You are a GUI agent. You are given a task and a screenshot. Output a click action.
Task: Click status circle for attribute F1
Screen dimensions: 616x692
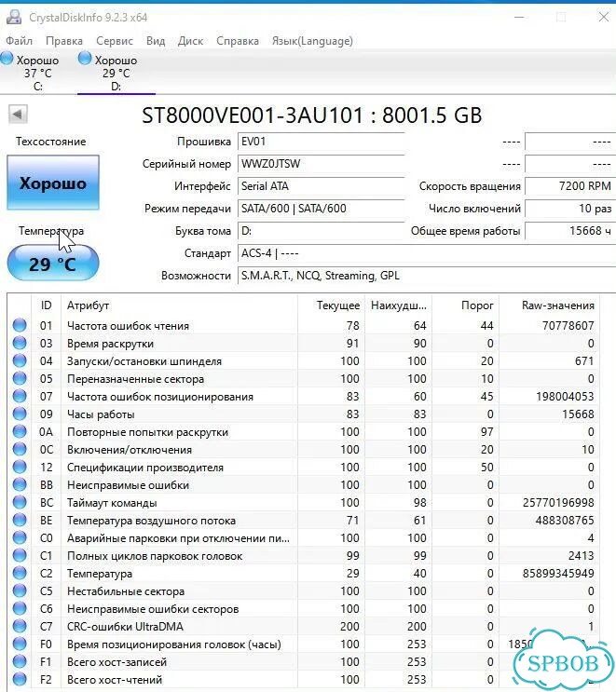(20, 661)
